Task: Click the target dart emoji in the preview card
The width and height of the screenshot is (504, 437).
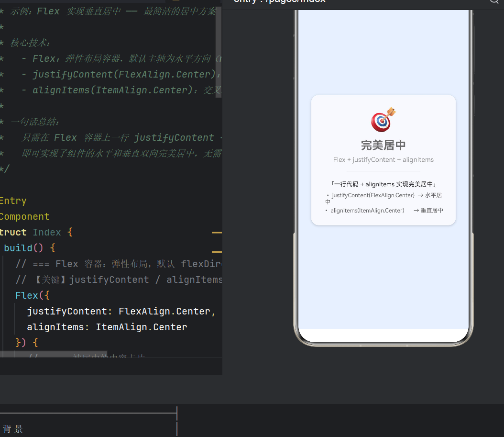Action: coord(383,119)
